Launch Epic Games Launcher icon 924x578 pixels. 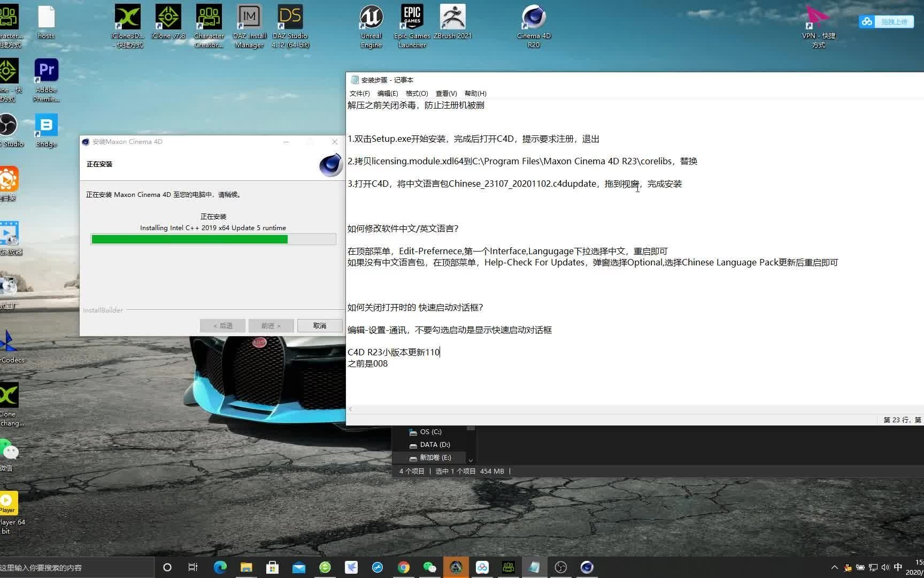(412, 26)
